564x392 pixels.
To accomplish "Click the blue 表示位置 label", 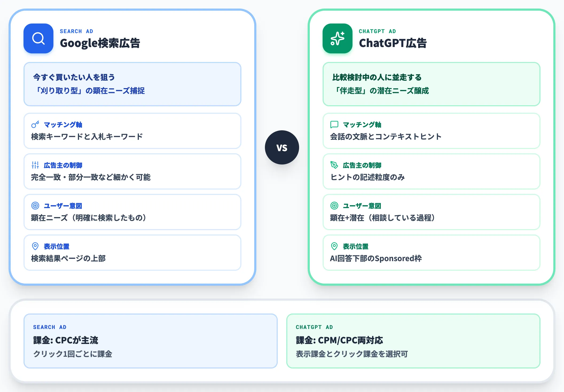I will click(57, 246).
